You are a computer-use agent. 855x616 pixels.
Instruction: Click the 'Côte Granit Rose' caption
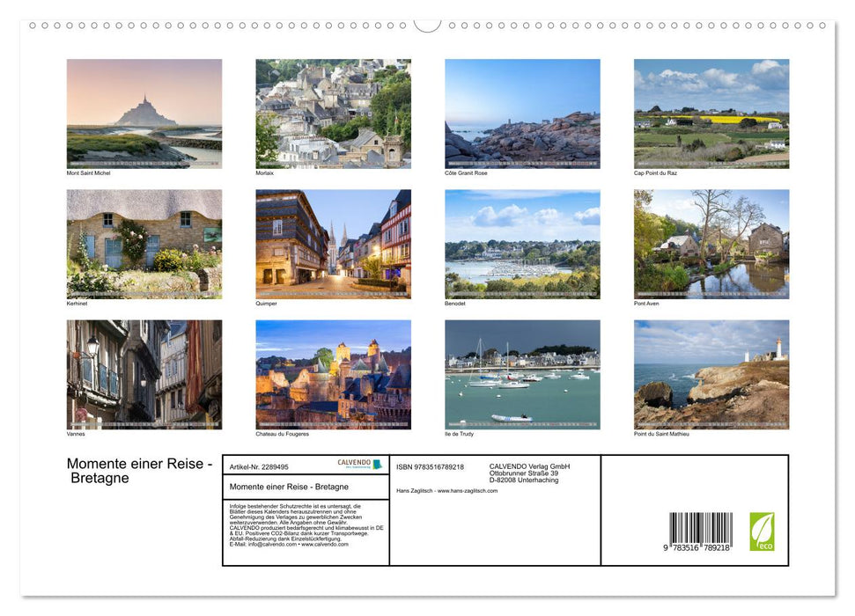click(466, 172)
